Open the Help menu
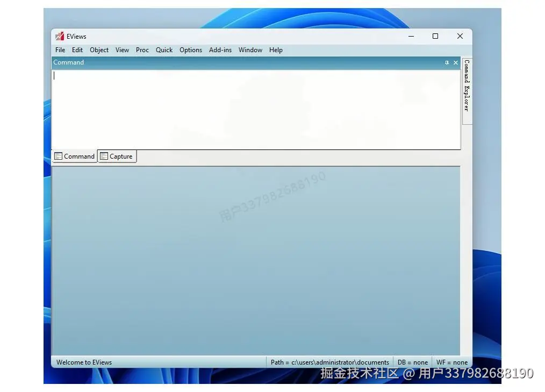 pyautogui.click(x=276, y=50)
